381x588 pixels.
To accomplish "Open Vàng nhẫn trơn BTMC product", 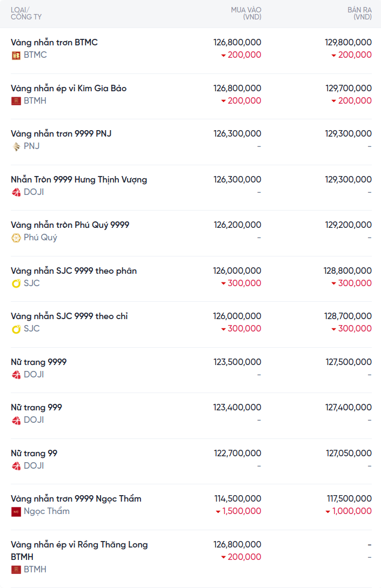I will tap(54, 42).
